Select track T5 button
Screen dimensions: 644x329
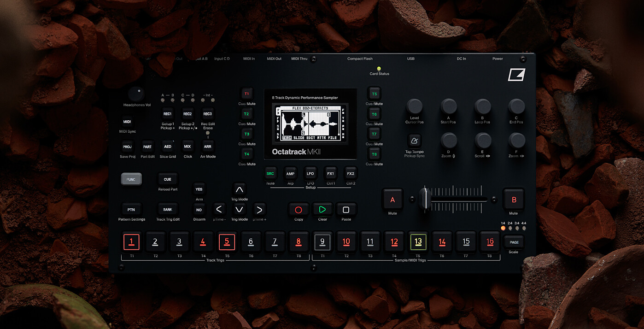[x=374, y=94]
